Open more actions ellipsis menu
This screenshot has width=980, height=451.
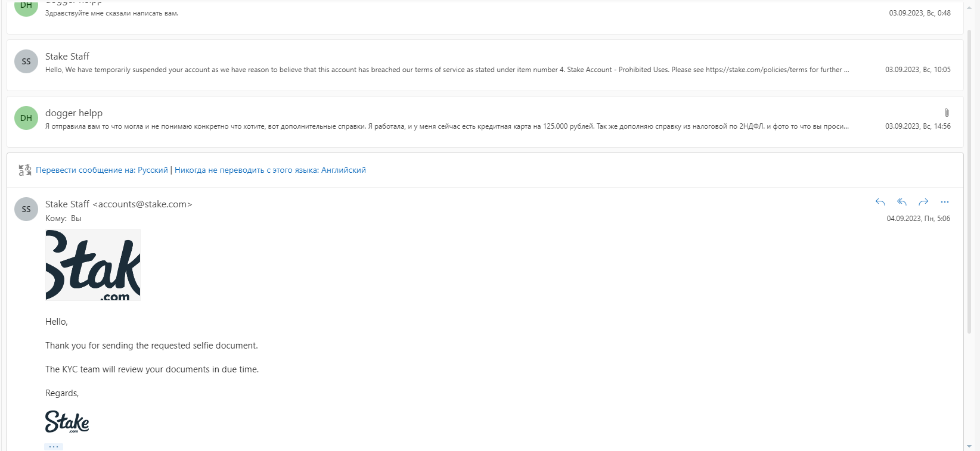point(945,202)
